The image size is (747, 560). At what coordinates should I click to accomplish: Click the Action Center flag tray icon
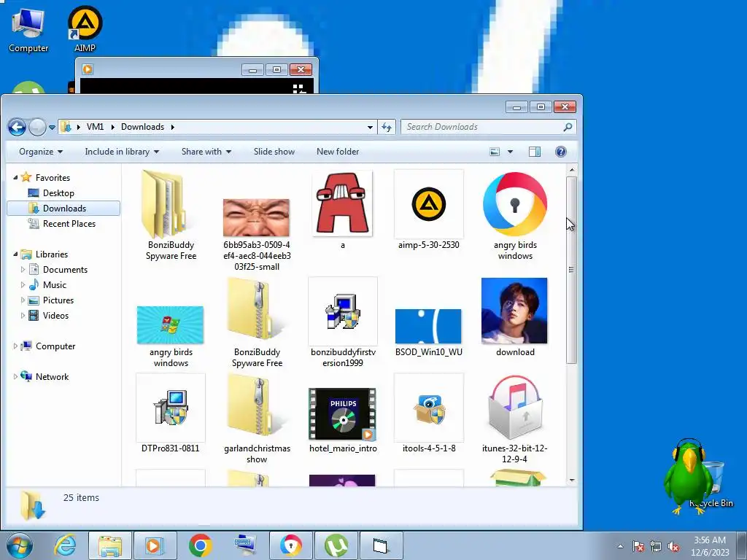click(x=638, y=546)
